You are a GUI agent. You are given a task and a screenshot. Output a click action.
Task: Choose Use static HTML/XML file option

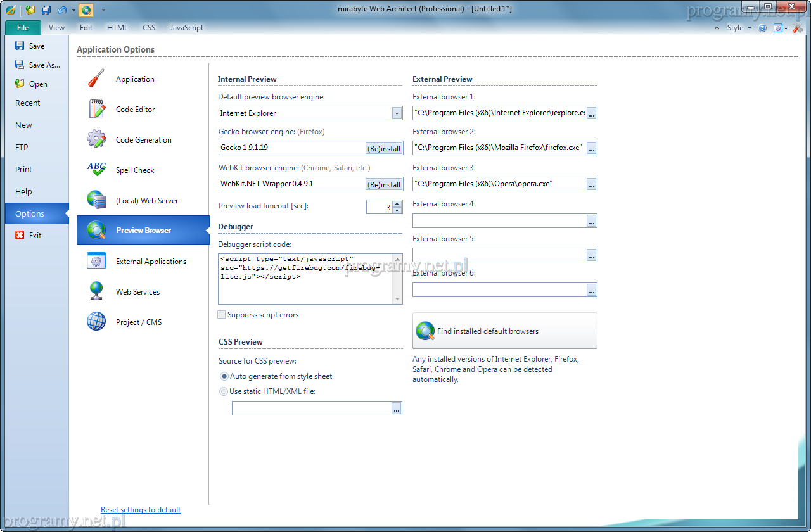point(224,391)
